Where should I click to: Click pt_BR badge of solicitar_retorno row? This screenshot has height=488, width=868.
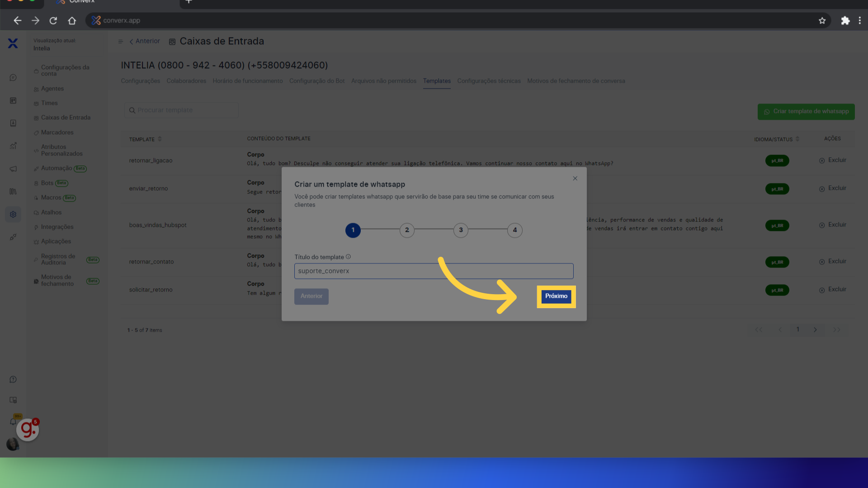click(777, 290)
